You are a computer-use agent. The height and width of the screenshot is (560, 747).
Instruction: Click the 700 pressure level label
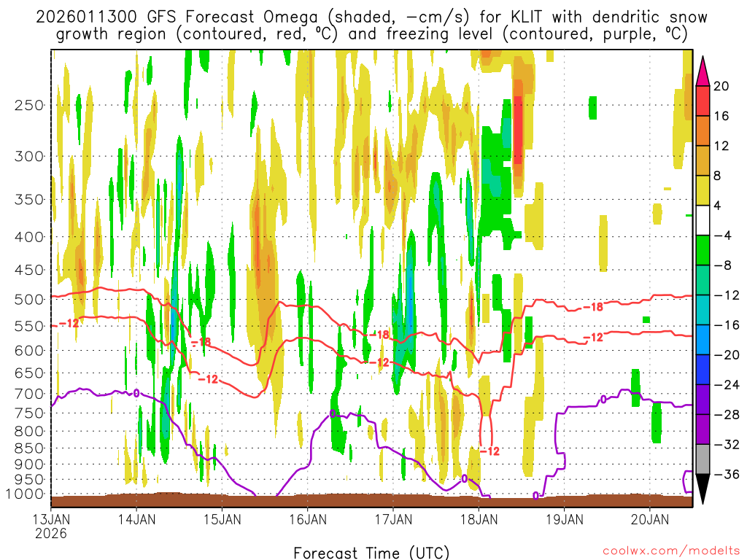click(x=29, y=394)
